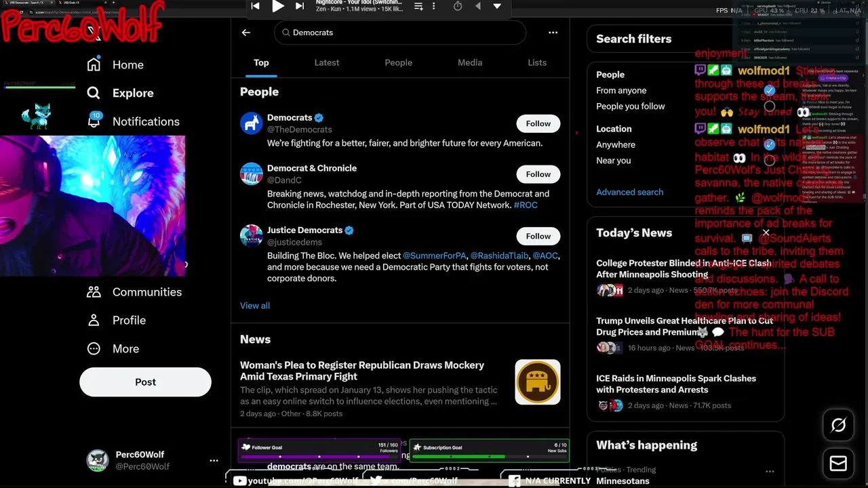Screen dimensions: 868x488
Task: Open search options three-dot menu
Action: coord(553,33)
